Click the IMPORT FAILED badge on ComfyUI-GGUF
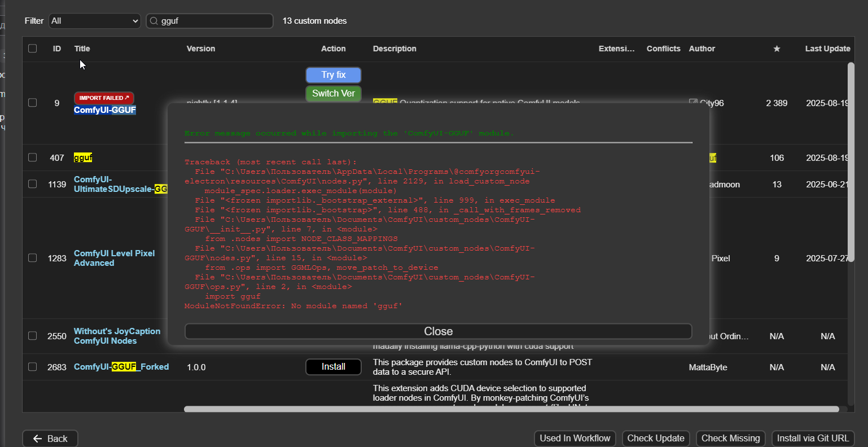Viewport: 868px width, 447px height. coord(104,98)
